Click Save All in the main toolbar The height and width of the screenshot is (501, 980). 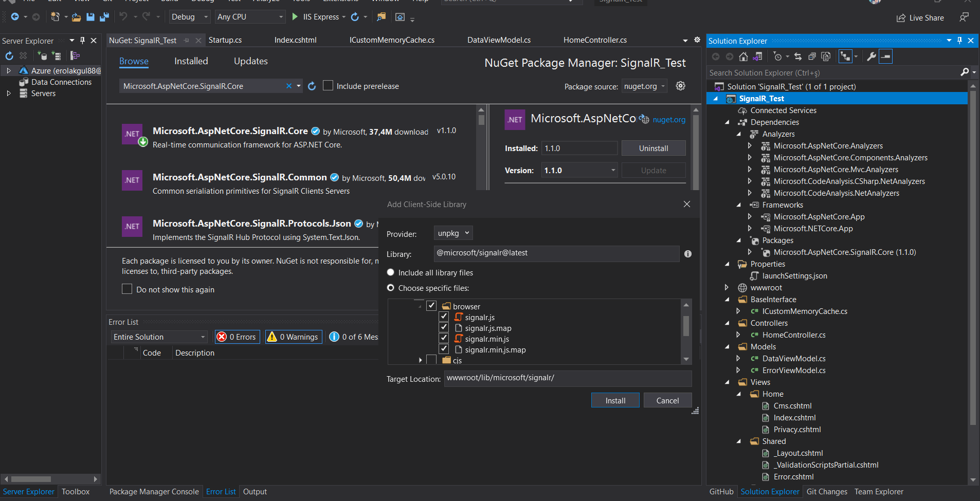[104, 17]
